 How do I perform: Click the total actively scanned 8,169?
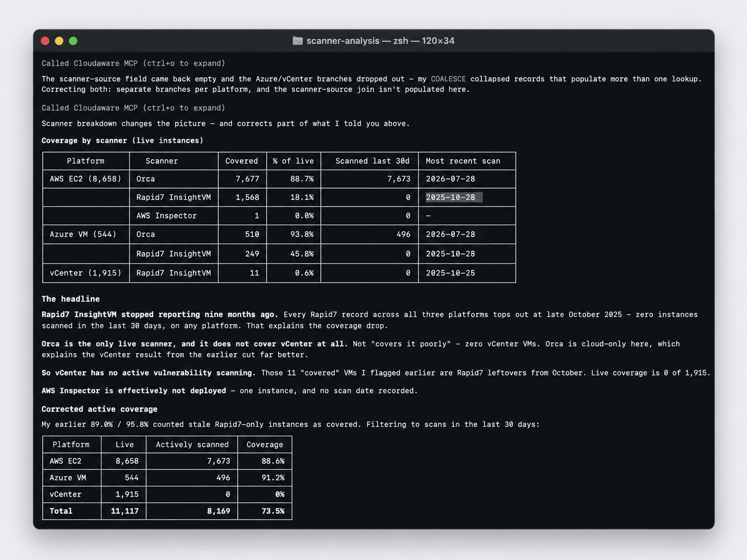(218, 511)
